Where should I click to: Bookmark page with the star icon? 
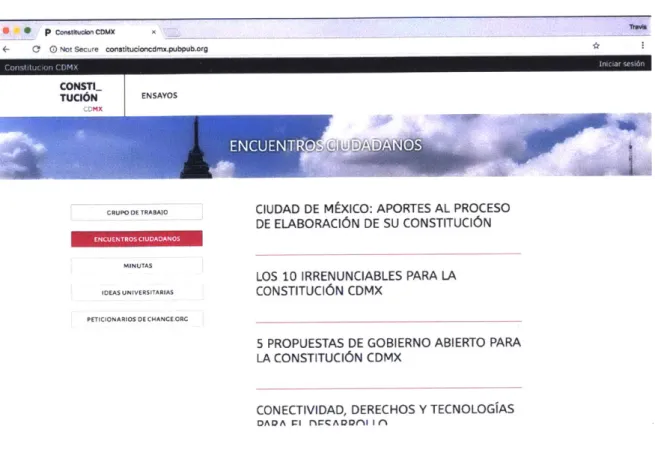click(x=596, y=46)
